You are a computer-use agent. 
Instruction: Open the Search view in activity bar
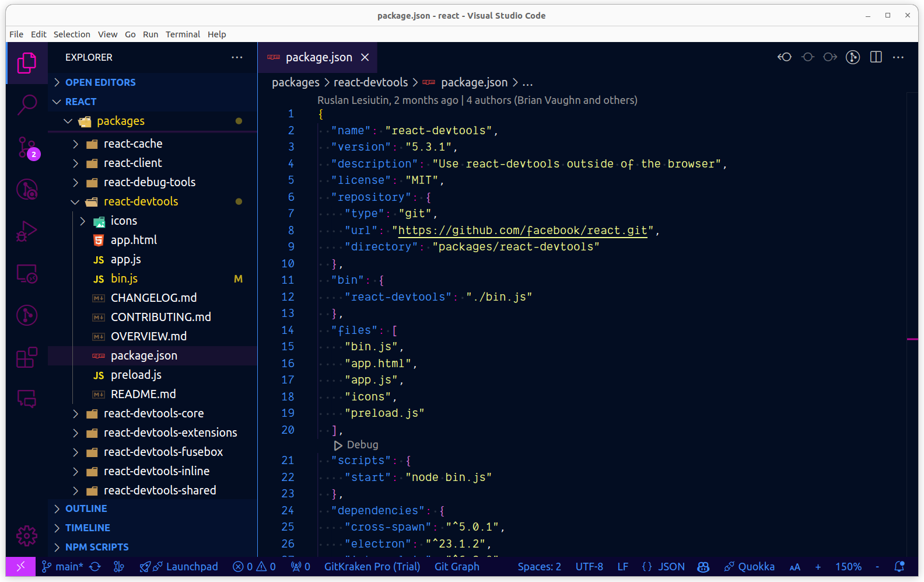[27, 106]
